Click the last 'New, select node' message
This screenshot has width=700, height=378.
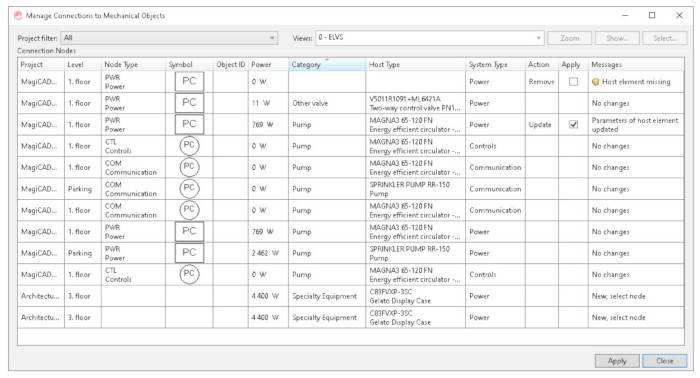point(618,317)
